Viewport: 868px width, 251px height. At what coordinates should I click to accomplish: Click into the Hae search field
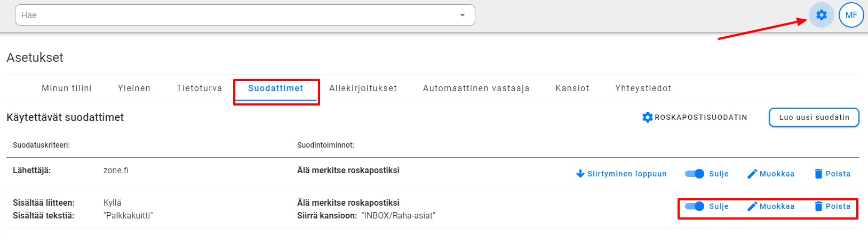click(x=235, y=15)
